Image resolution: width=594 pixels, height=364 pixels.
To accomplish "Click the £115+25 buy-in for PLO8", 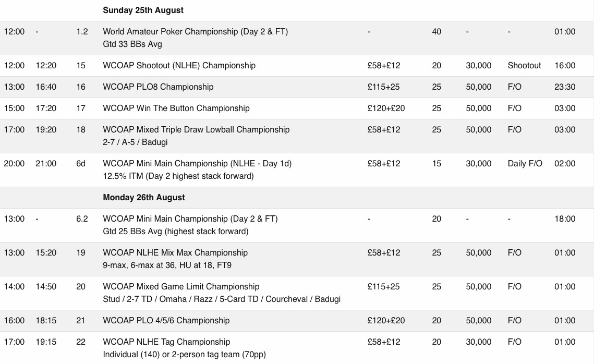I will coord(383,87).
